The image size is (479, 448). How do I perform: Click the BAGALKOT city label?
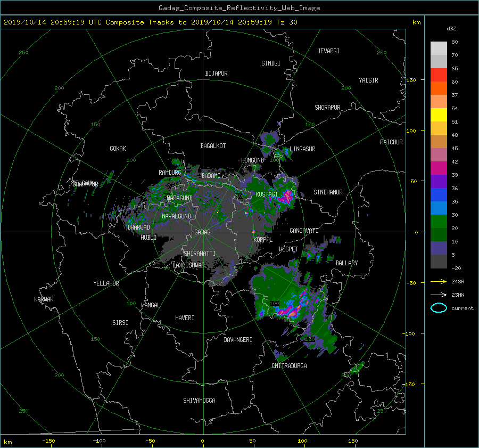(213, 146)
